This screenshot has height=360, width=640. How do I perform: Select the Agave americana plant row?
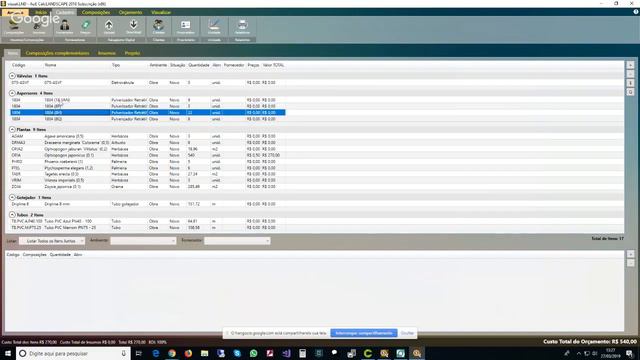coord(148,136)
